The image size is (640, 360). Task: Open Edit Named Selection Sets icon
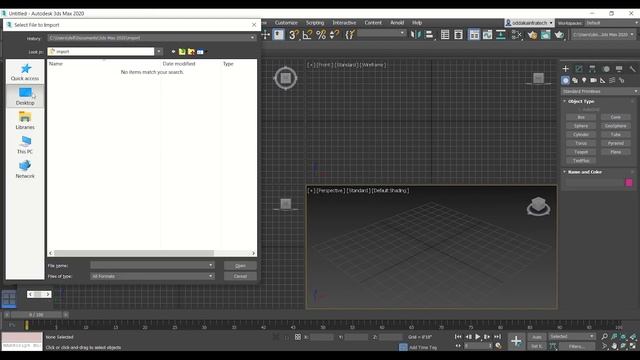pyautogui.click(x=350, y=35)
